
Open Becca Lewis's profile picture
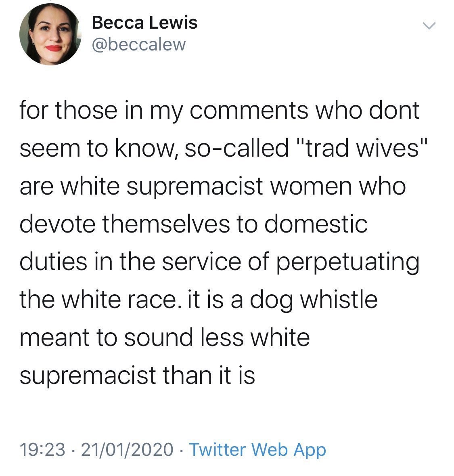coord(50,34)
